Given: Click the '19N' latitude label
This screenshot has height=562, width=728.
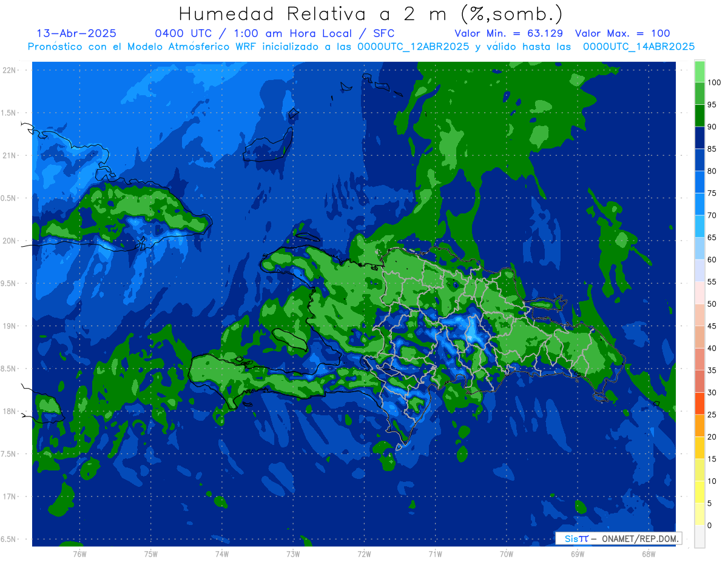Looking at the screenshot, I should 10,326.
